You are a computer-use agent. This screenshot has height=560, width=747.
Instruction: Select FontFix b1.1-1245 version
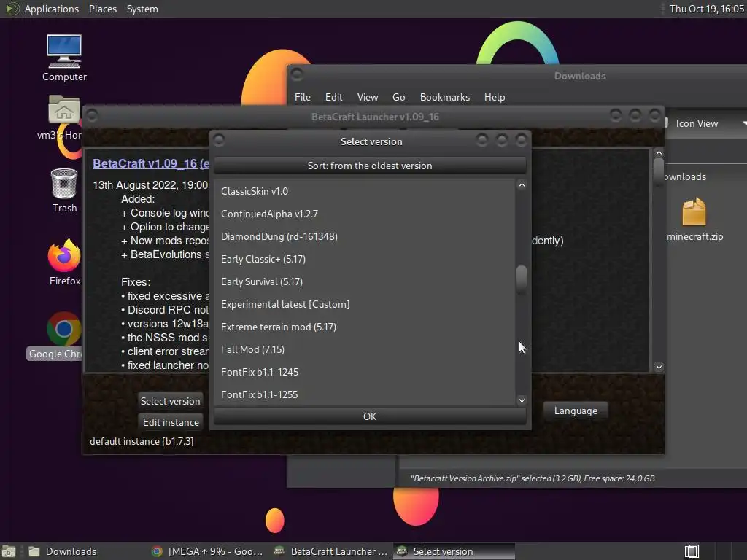(365, 372)
